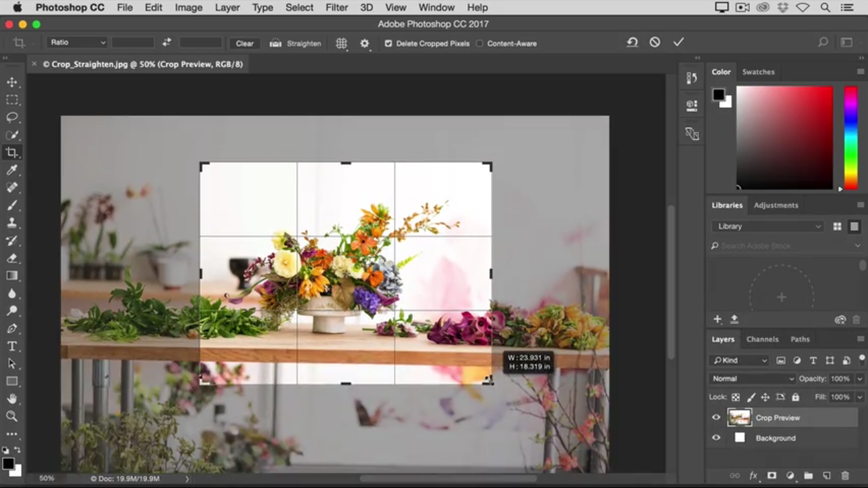868x488 pixels.
Task: Select the Horizontal Type tool
Action: pyautogui.click(x=12, y=346)
